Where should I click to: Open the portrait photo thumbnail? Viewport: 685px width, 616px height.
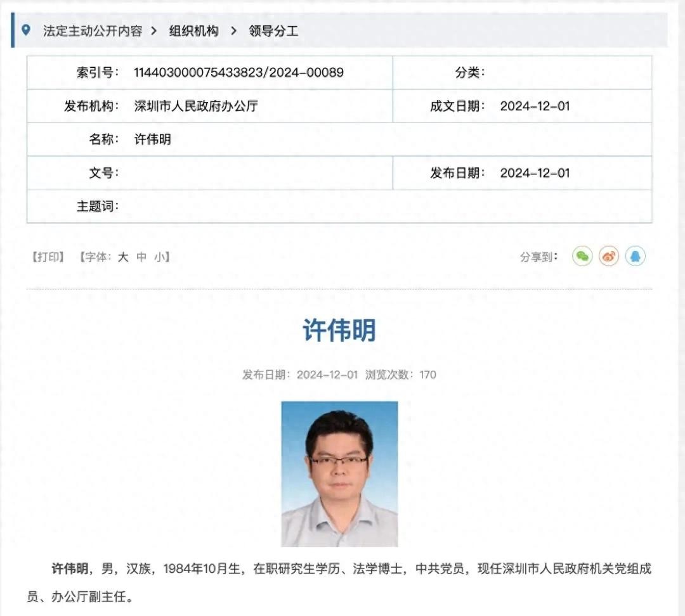coord(339,473)
